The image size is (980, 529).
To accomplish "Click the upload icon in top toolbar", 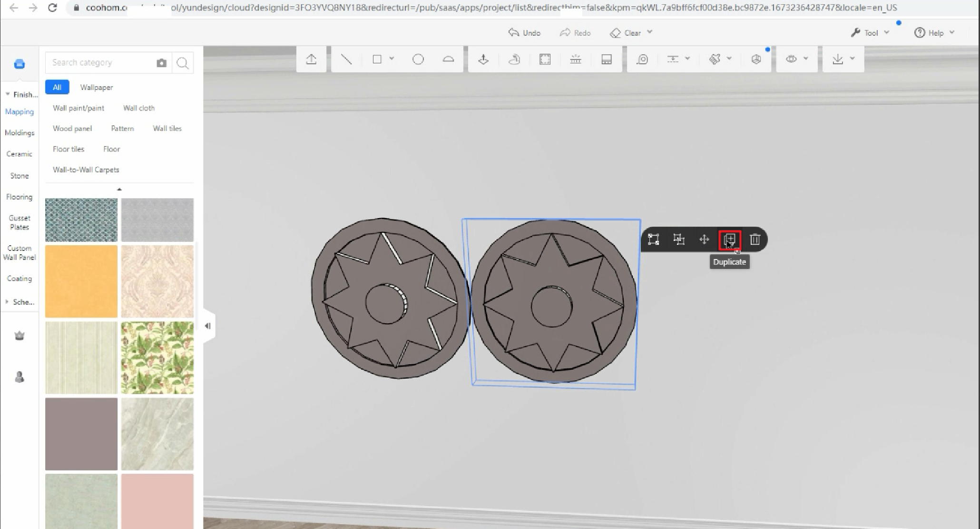I will coord(311,60).
